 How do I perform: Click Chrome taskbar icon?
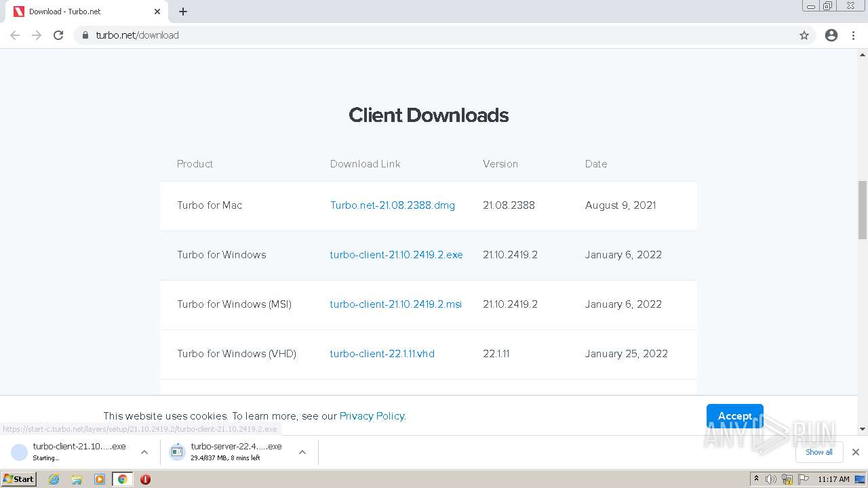122,479
